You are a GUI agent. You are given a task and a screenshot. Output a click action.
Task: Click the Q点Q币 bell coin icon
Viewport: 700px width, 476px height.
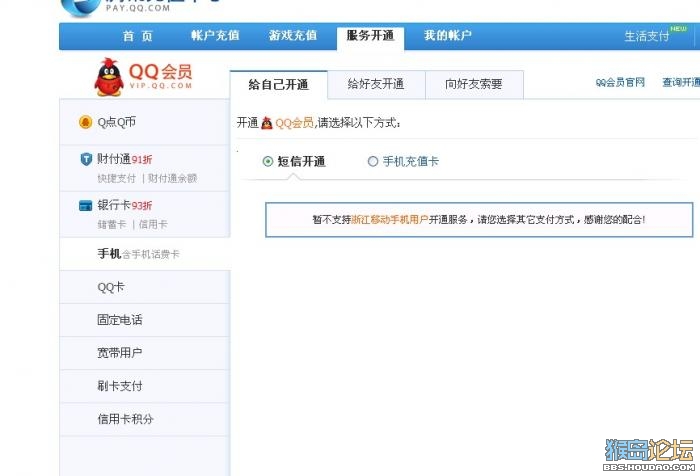click(x=85, y=122)
